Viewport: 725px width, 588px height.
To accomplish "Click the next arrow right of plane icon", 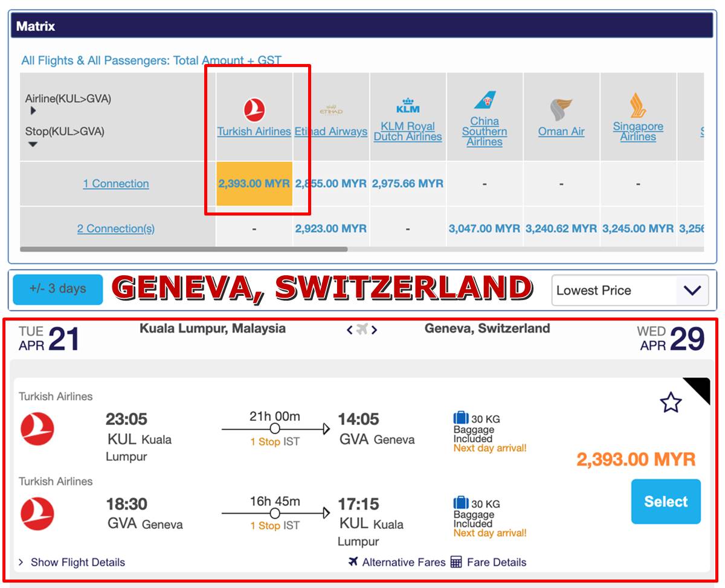I will click(x=375, y=330).
